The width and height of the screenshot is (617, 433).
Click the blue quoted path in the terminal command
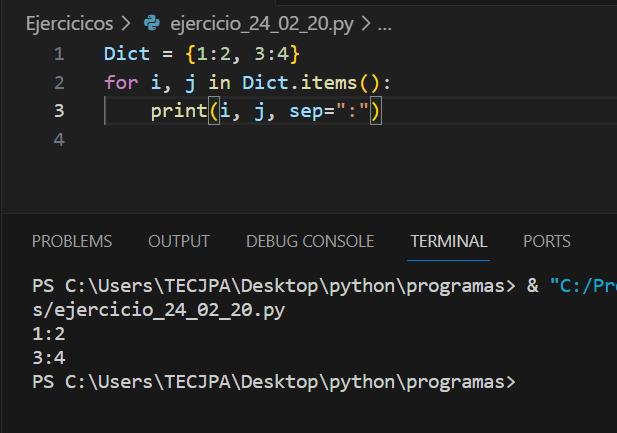[583, 286]
